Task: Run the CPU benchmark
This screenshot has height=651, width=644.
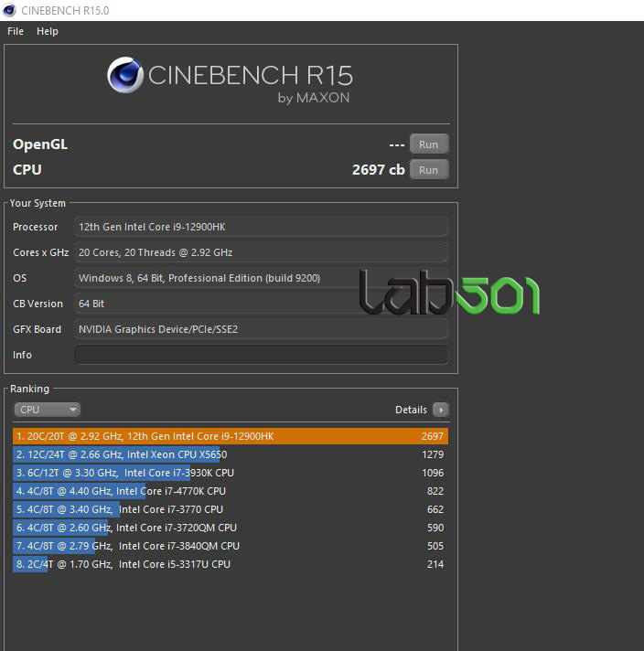Action: (x=428, y=170)
